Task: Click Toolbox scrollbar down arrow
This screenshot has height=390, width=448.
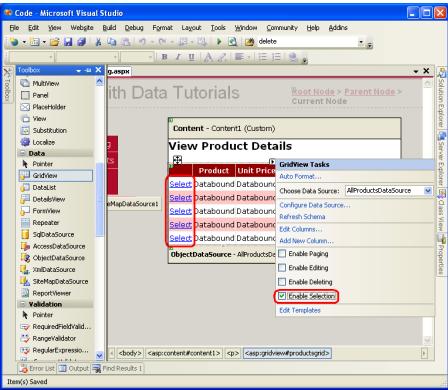Action: coord(100,355)
